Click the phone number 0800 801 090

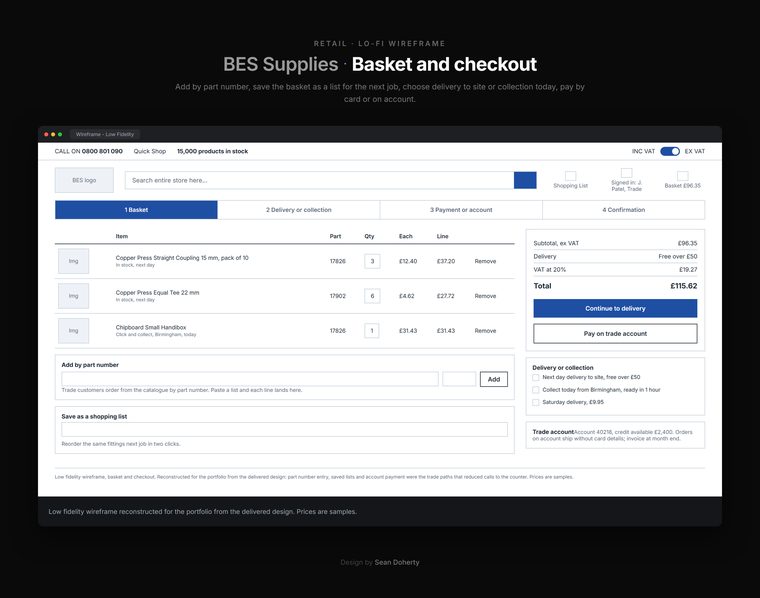[x=102, y=151]
